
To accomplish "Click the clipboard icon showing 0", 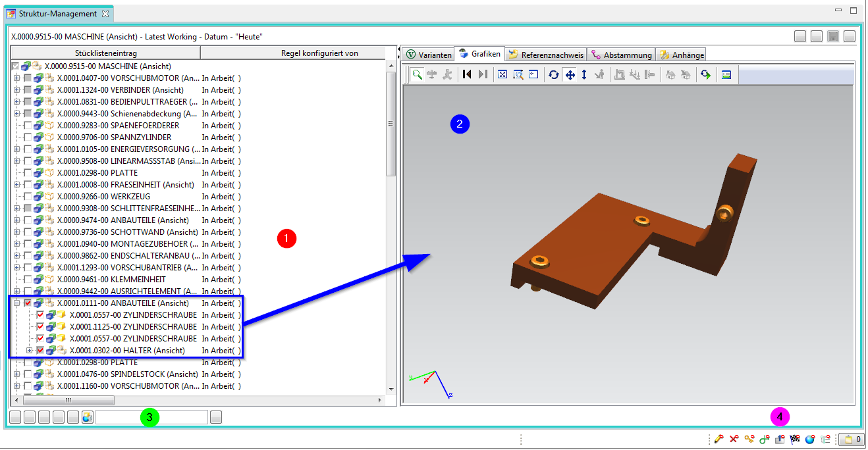I will tap(850, 439).
